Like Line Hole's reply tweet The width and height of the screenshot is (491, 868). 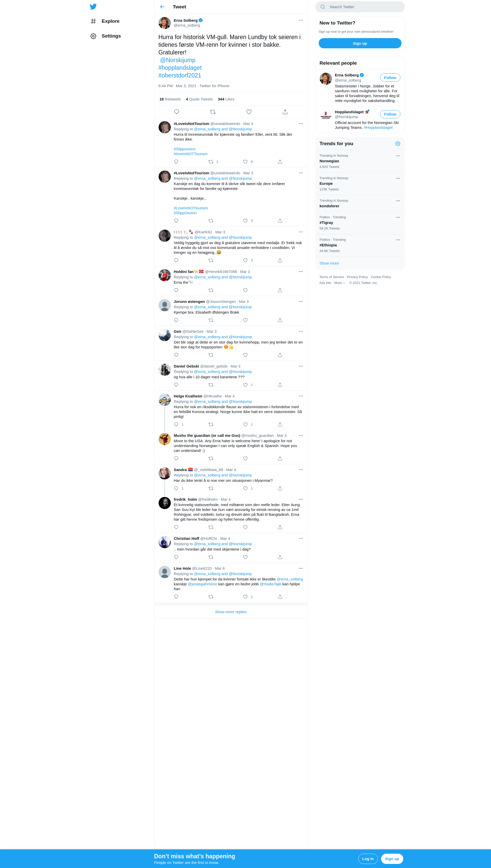pyautogui.click(x=245, y=597)
